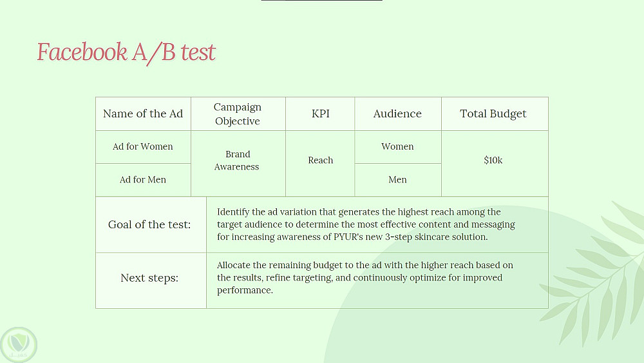Click the "Audience" column header
Image resolution: width=644 pixels, height=363 pixels.
397,114
